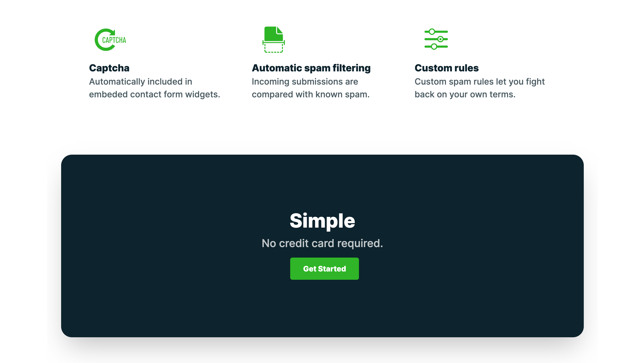Click the custom rules sliders icon
Screen dimensions: 644x363
pos(436,39)
